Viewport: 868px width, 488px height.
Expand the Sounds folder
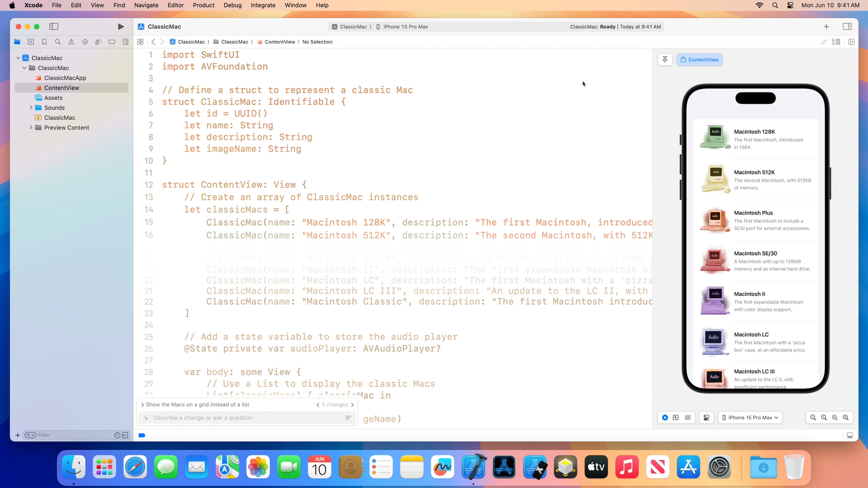[31, 107]
